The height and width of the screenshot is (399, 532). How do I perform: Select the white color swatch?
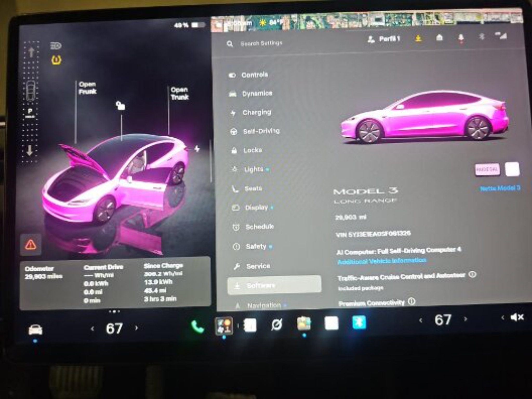[x=512, y=169]
